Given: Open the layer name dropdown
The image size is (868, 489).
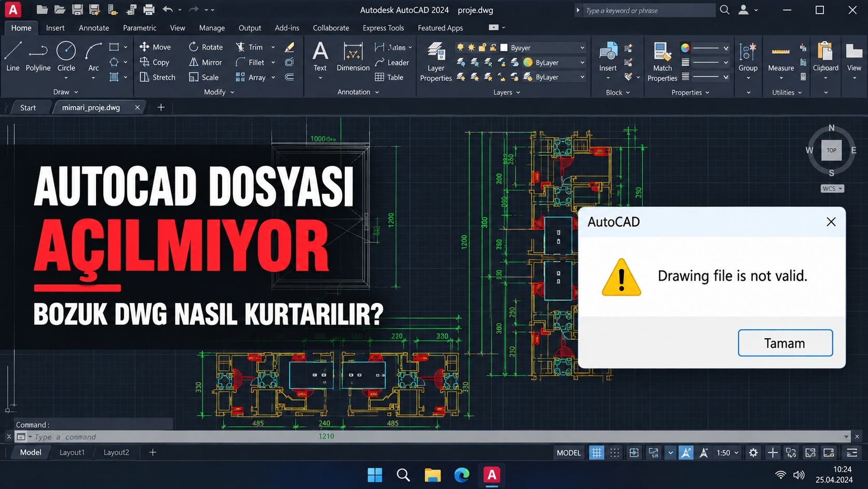Looking at the screenshot, I should click(x=521, y=47).
